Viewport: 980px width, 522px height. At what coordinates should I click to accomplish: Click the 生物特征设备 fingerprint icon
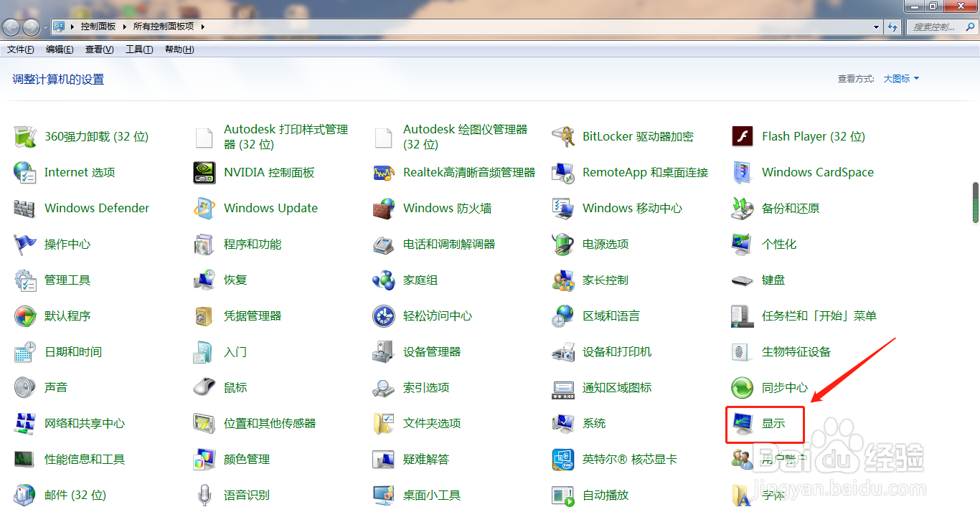[743, 351]
